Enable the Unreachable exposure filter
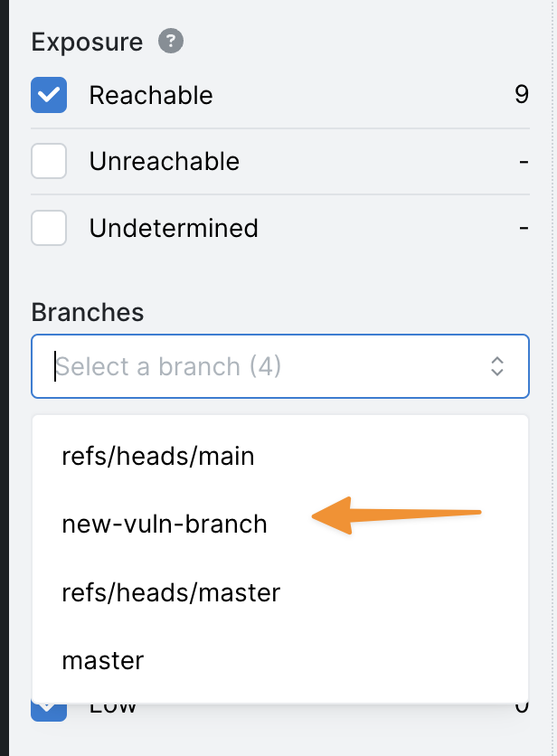 pyautogui.click(x=48, y=161)
